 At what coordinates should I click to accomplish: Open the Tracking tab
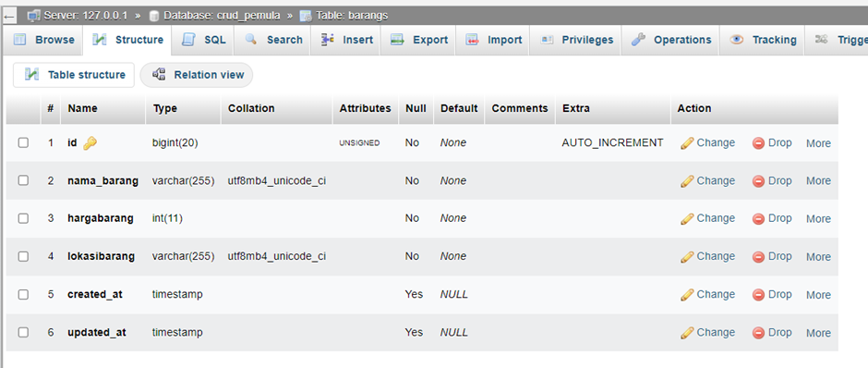tap(763, 40)
